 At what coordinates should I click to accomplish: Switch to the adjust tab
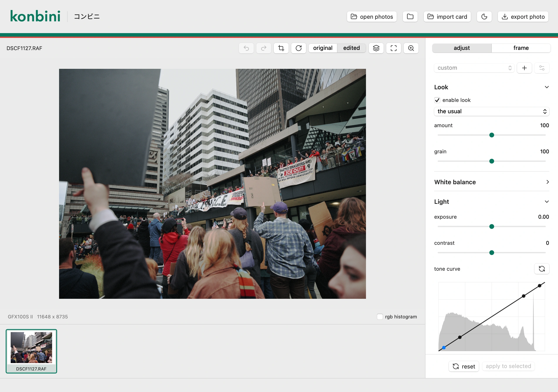(x=462, y=48)
